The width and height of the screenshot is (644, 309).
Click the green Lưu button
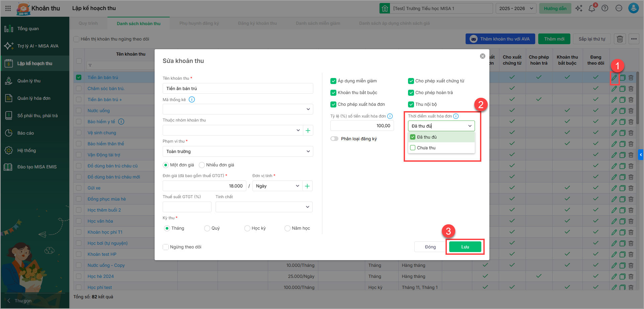(x=465, y=247)
